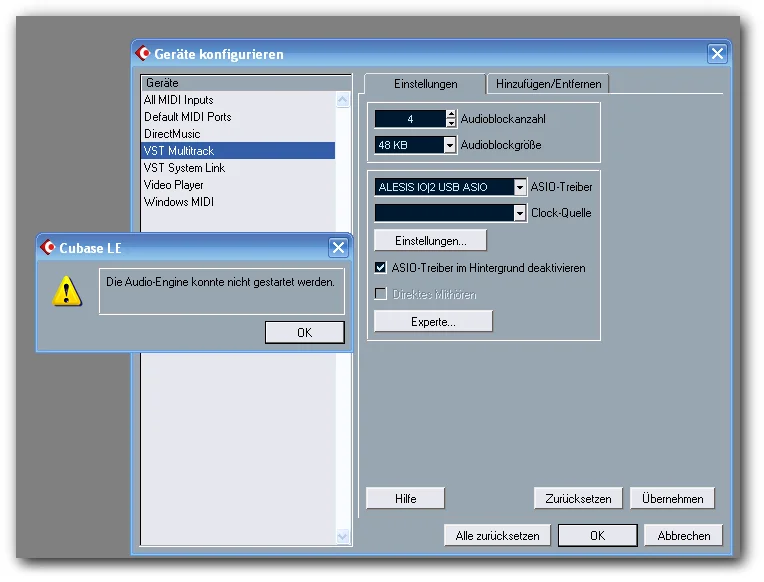The height and width of the screenshot is (582, 764).
Task: Click the Cubase LE dialog logo icon
Action: (48, 247)
